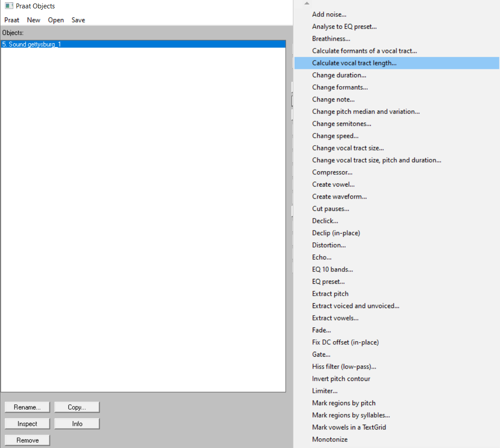Click Extract pitch in the list

[330, 294]
